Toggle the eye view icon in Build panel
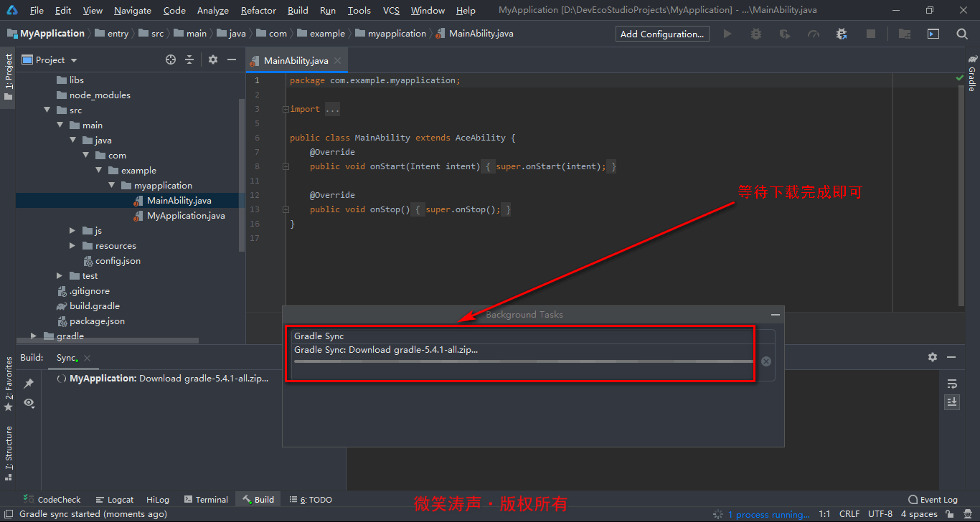Viewport: 980px width, 522px height. (29, 403)
